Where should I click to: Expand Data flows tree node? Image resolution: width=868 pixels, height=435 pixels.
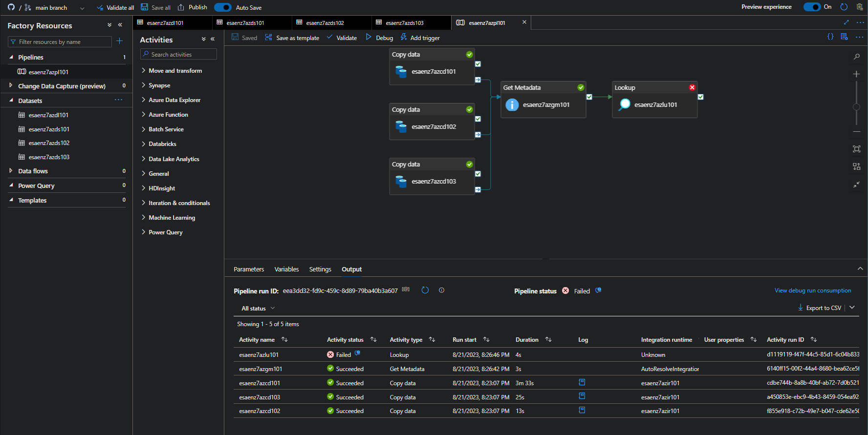click(x=11, y=171)
